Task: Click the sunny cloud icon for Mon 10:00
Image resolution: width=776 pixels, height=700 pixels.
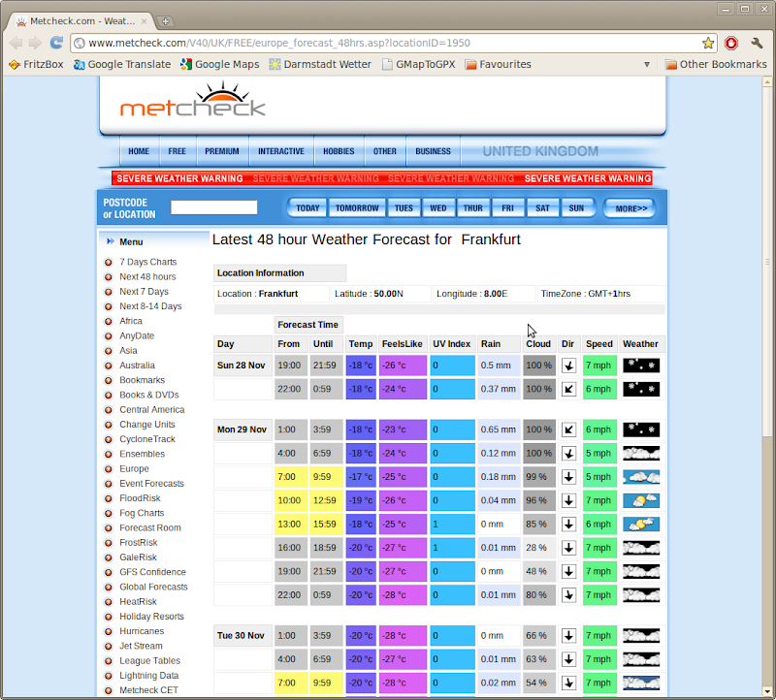Action: point(640,501)
